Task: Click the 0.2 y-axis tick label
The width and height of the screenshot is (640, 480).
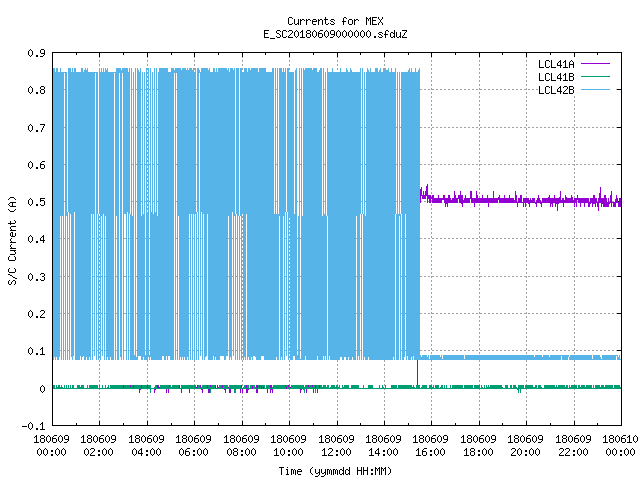Action: (x=36, y=314)
